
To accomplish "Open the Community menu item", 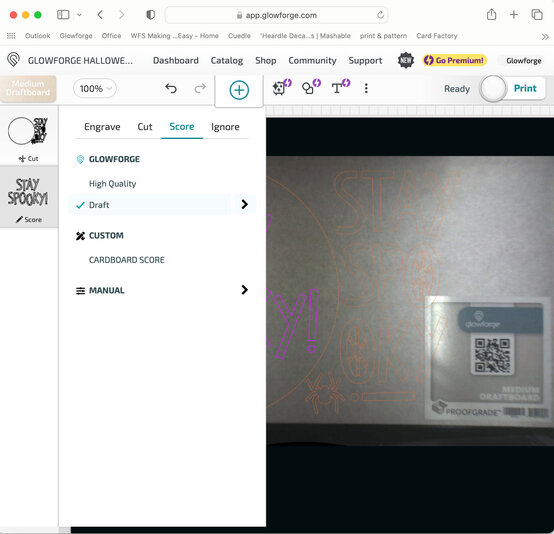I will point(312,61).
